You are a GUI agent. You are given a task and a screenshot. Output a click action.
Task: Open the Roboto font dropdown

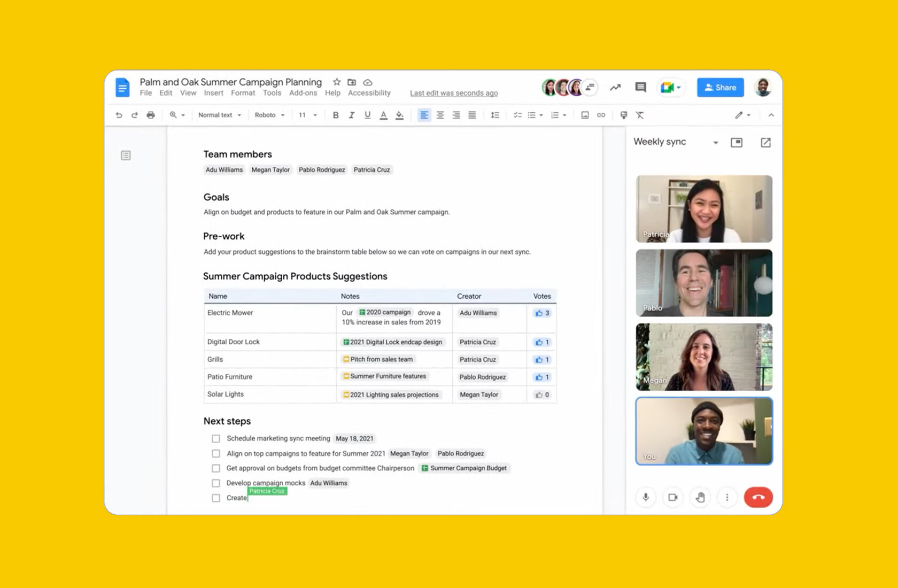(x=270, y=115)
